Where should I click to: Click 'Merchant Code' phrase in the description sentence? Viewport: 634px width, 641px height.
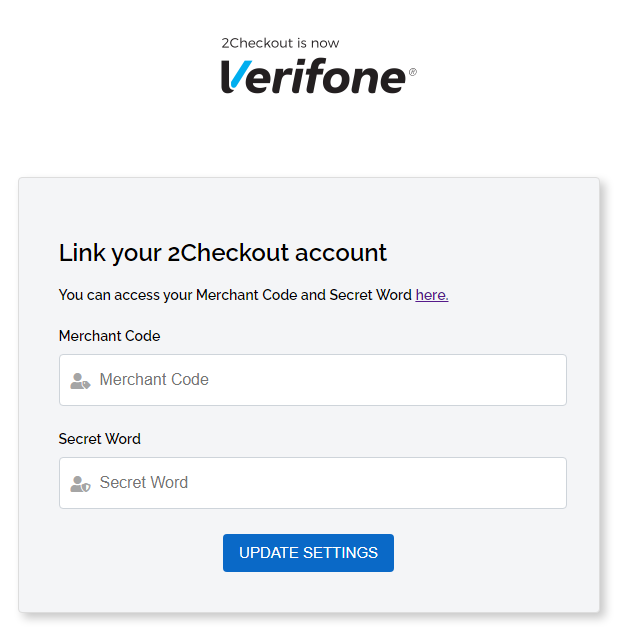point(246,295)
